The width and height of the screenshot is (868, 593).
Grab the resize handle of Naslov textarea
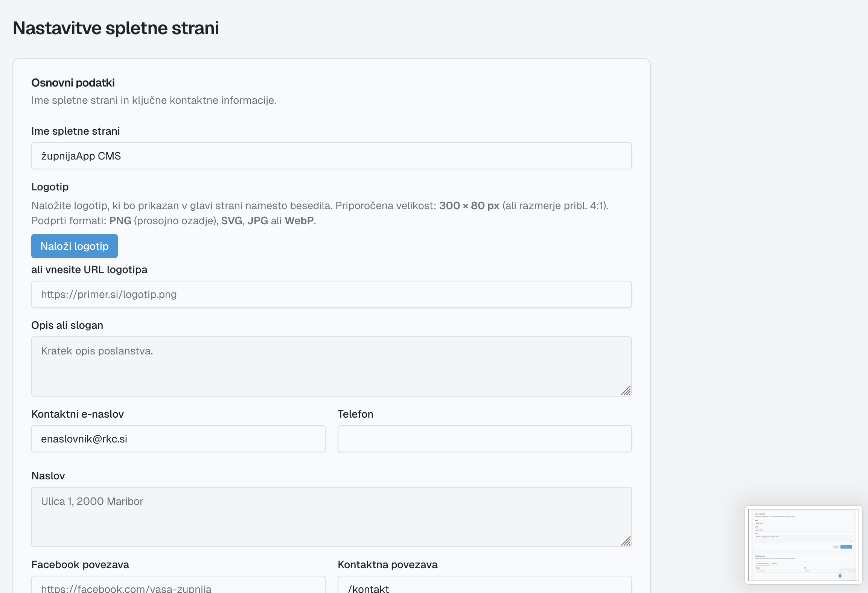(626, 541)
